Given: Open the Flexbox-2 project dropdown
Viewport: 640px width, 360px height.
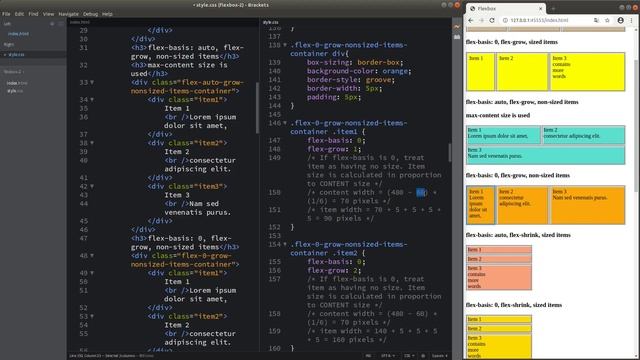Looking at the screenshot, I should tap(13, 72).
